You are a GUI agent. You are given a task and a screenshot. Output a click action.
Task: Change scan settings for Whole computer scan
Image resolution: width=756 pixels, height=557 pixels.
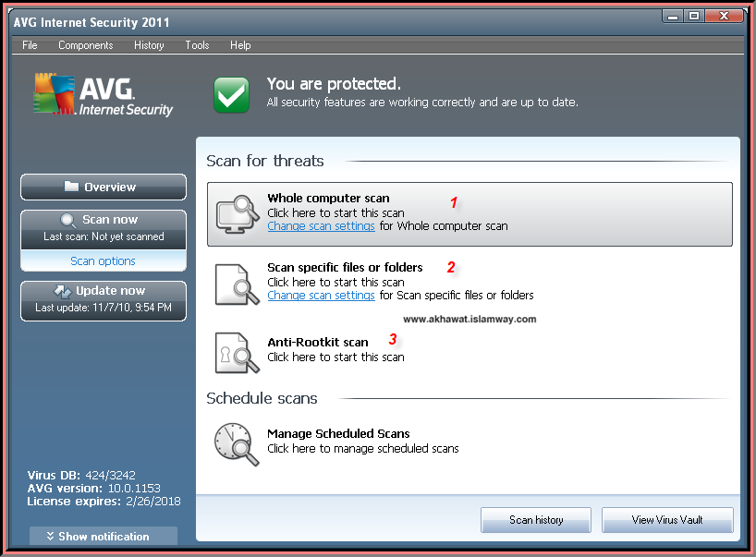click(x=321, y=226)
